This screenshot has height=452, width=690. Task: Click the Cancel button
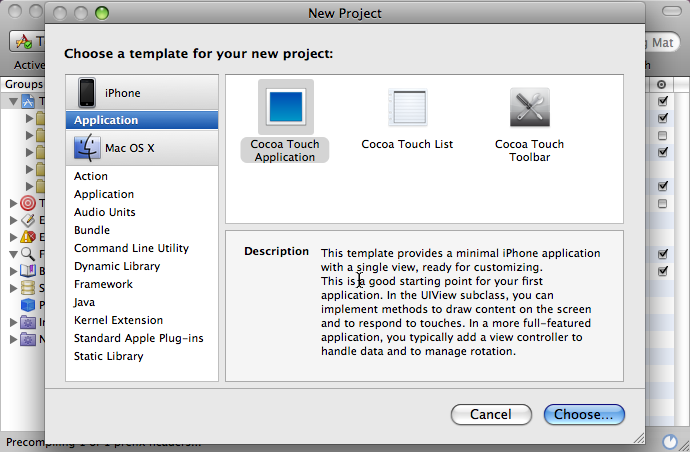click(491, 415)
